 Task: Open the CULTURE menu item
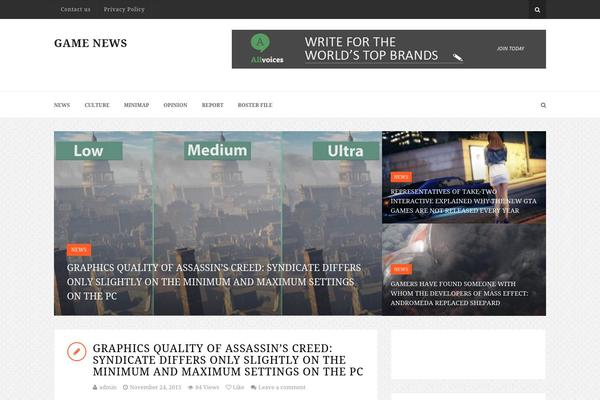[x=97, y=105]
